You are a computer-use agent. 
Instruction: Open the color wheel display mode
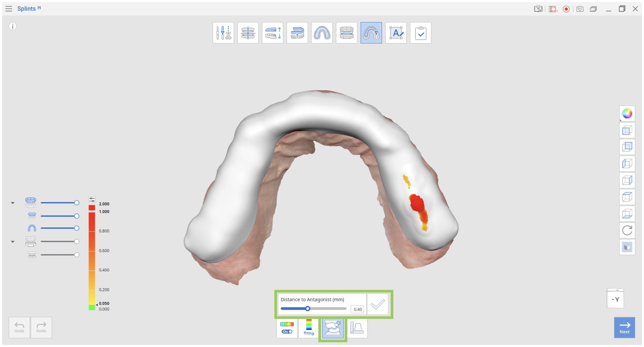tap(627, 113)
